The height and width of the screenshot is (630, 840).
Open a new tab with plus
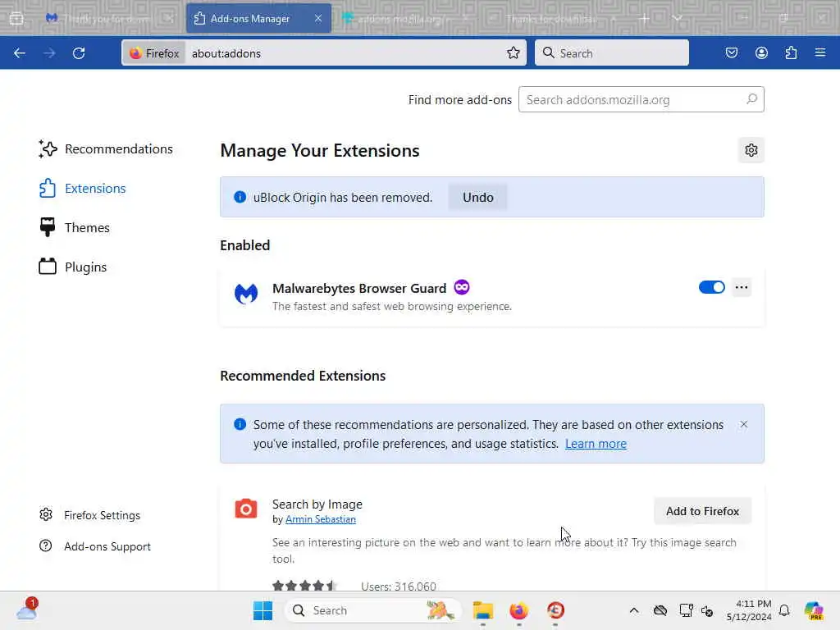pyautogui.click(x=644, y=18)
